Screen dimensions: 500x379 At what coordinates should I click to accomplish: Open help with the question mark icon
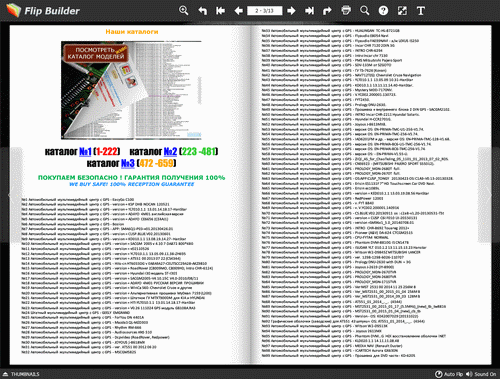click(x=383, y=11)
